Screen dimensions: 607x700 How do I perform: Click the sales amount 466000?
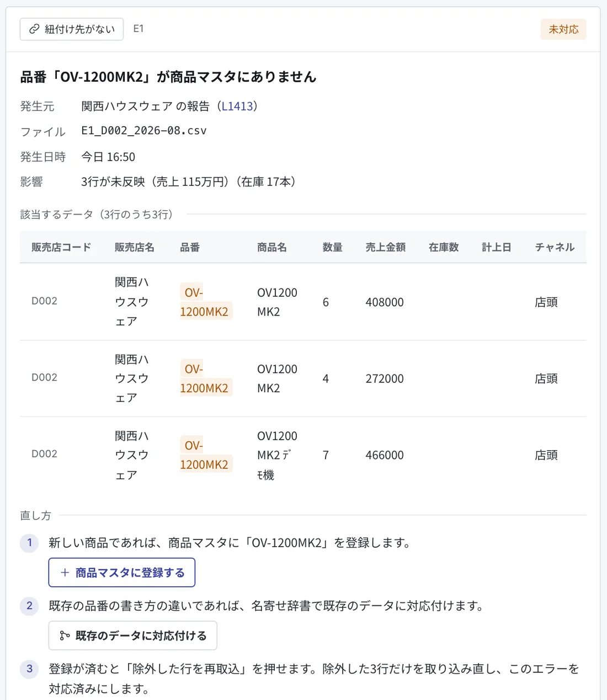point(385,455)
